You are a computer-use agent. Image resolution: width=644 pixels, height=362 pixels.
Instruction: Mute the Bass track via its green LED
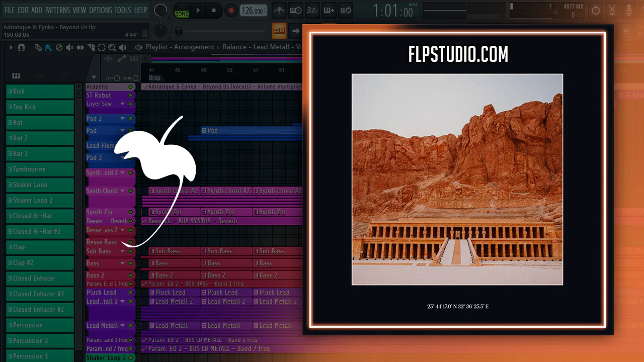tap(131, 263)
